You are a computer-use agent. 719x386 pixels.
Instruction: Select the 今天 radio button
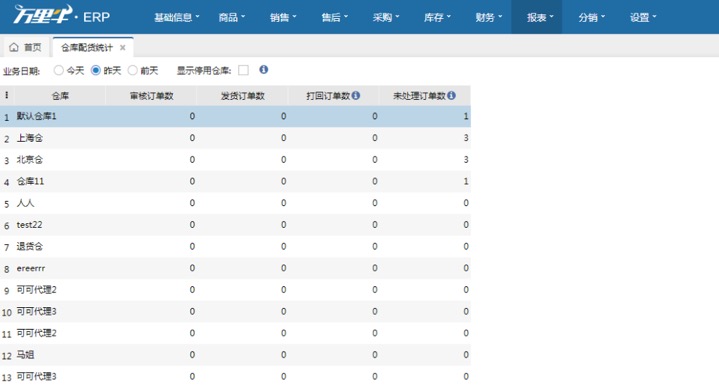(58, 70)
